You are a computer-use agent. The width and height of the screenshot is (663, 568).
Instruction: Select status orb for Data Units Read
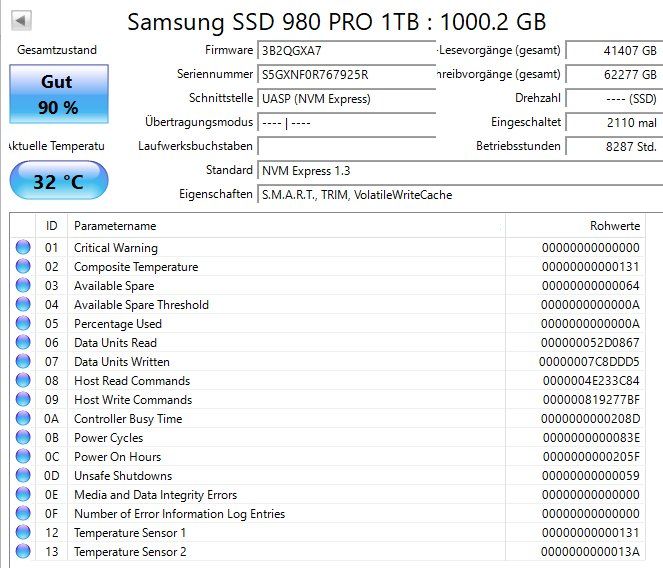pyautogui.click(x=23, y=342)
